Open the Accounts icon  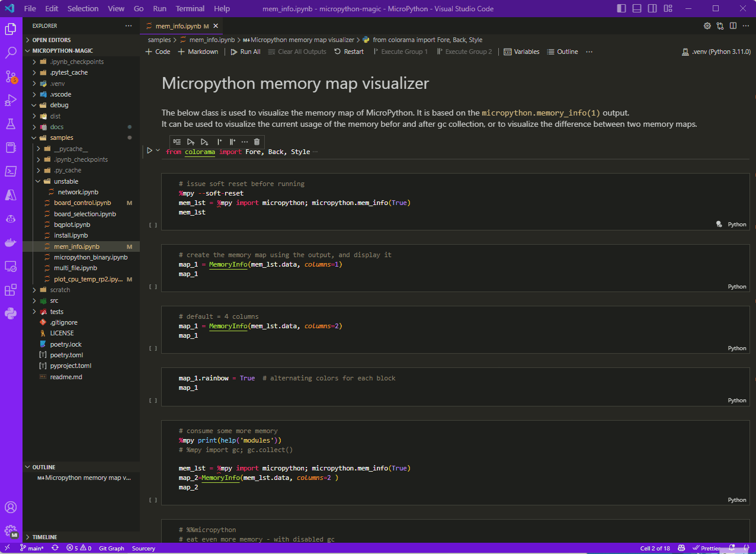pyautogui.click(x=11, y=507)
